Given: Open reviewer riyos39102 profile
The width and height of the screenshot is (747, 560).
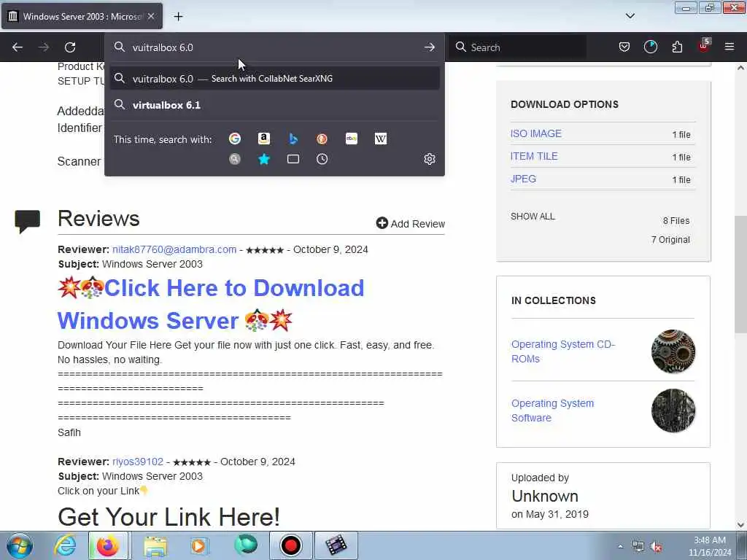Looking at the screenshot, I should coord(138,462).
